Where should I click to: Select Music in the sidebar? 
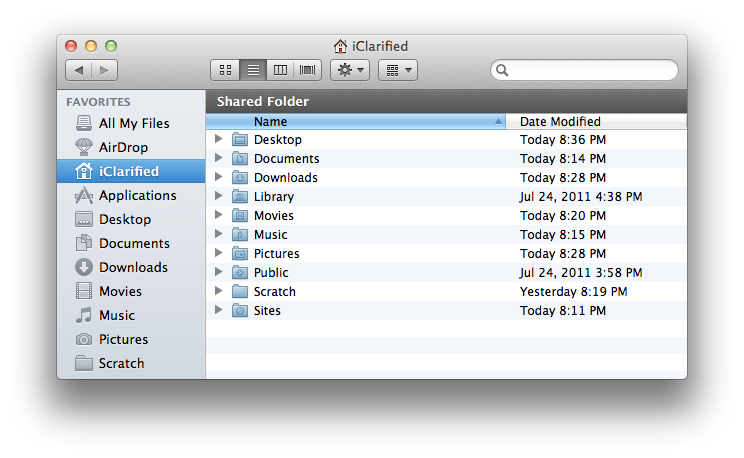coord(116,315)
